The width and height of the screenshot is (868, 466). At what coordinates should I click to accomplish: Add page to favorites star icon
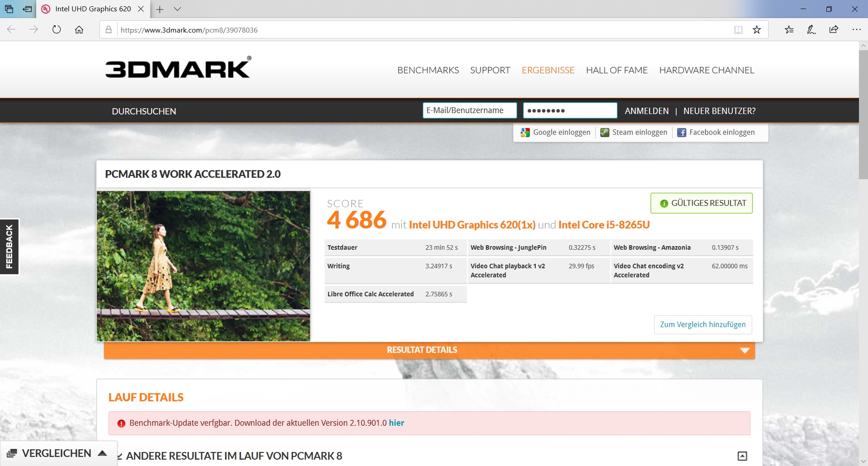(757, 30)
